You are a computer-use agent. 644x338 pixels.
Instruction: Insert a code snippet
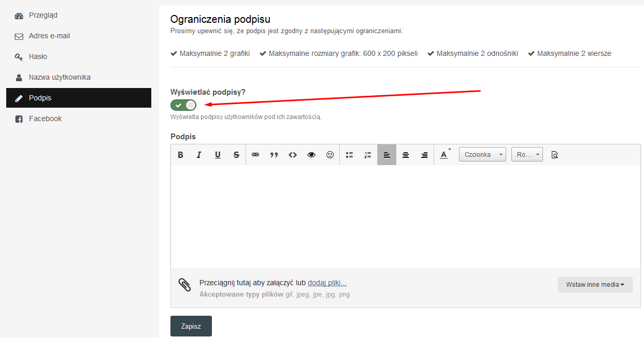(x=293, y=155)
